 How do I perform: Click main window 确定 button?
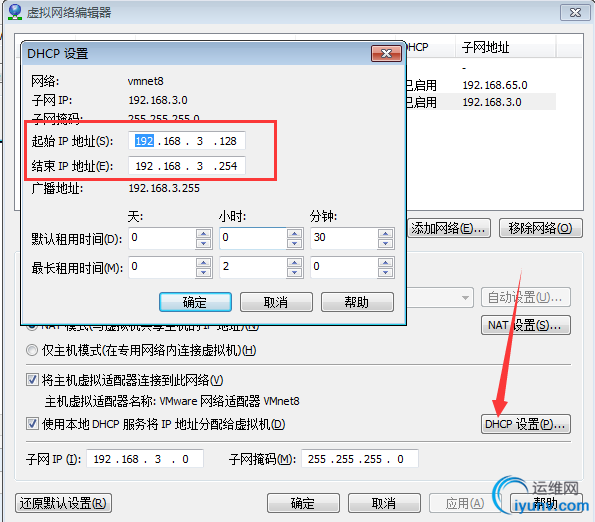[303, 503]
